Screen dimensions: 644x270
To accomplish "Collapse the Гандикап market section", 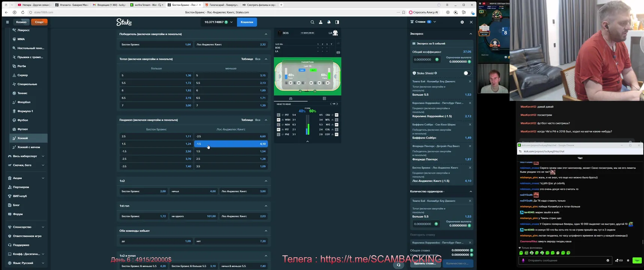I will (x=266, y=120).
